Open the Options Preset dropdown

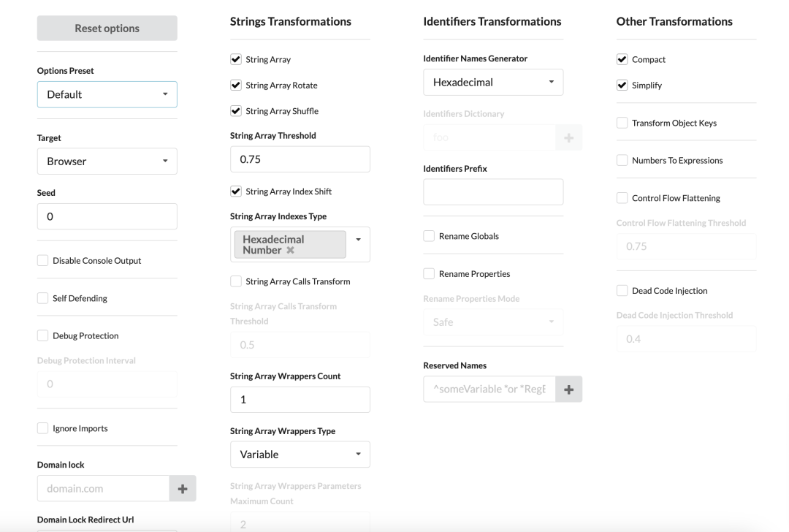(107, 94)
